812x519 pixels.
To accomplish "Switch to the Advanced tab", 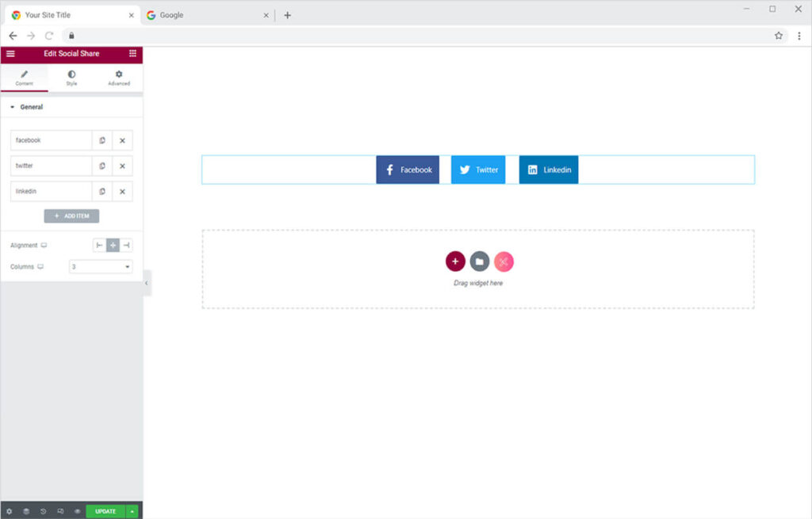I will (x=119, y=78).
